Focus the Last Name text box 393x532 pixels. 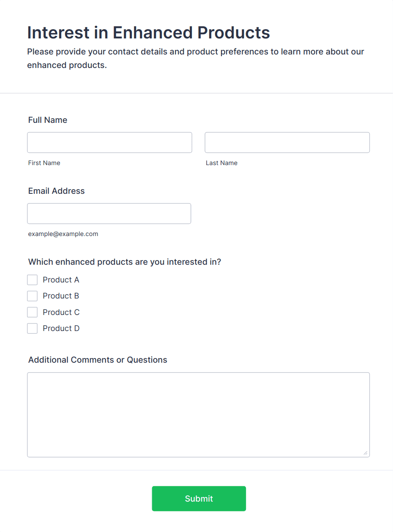[x=287, y=143]
